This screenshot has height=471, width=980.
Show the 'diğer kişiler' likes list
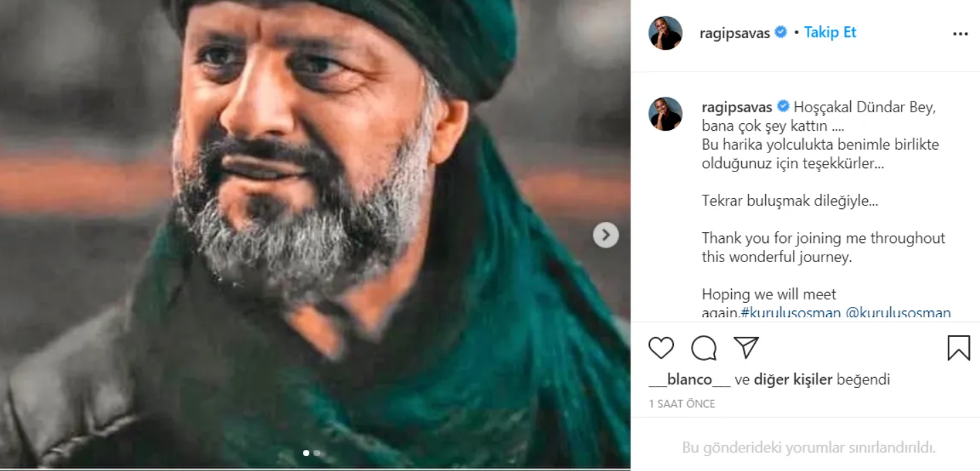(793, 380)
